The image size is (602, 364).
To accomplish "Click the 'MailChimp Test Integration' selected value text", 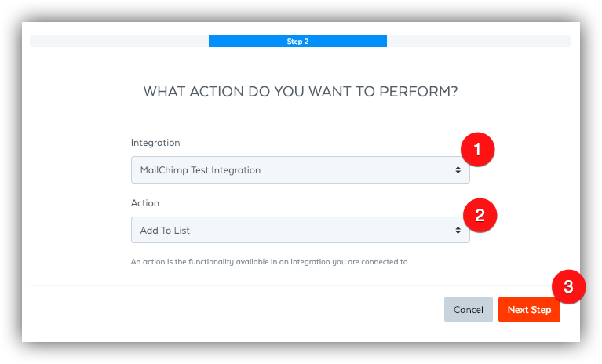I will coord(200,170).
